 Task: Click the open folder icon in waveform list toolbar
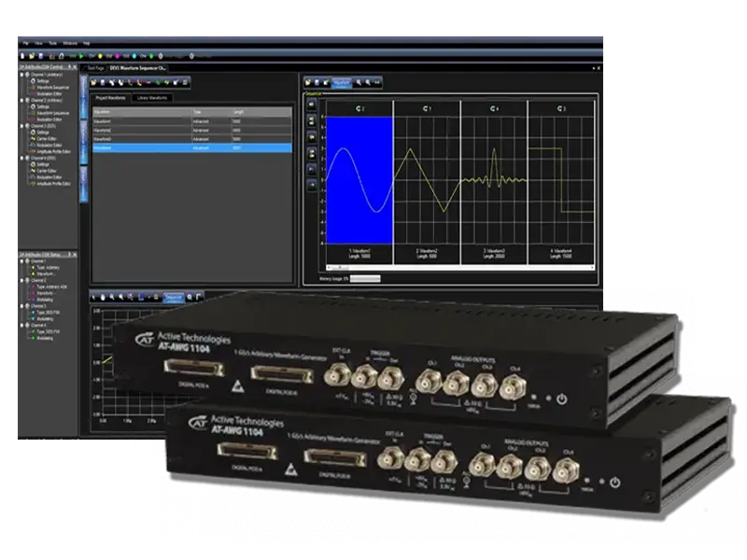click(94, 83)
